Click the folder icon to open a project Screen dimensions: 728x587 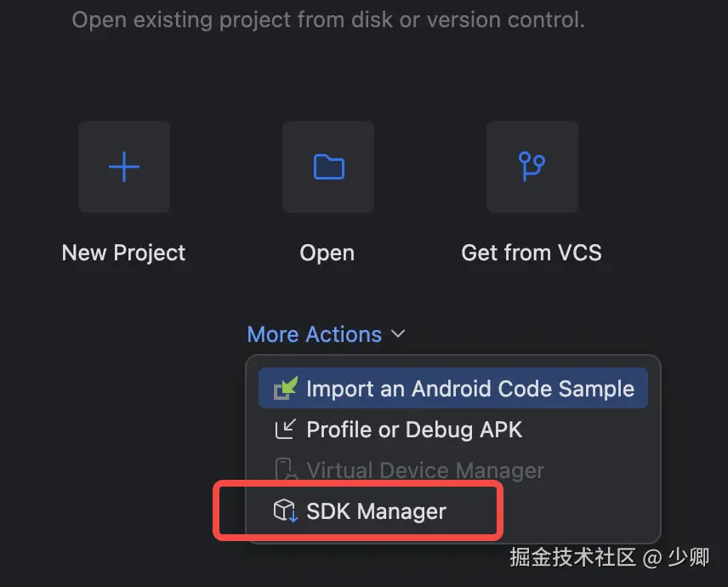(328, 167)
